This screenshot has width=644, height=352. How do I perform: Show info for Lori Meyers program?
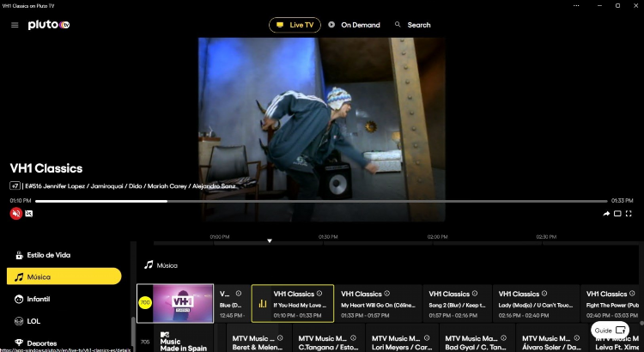(427, 338)
